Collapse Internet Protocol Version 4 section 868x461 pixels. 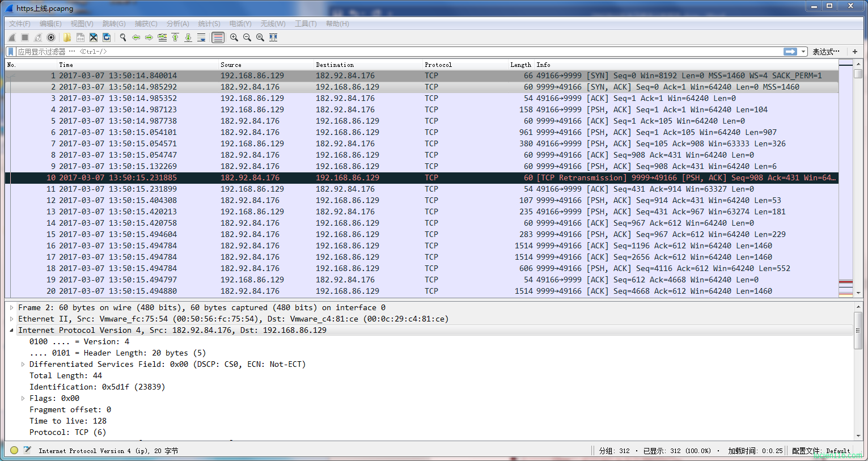11,330
